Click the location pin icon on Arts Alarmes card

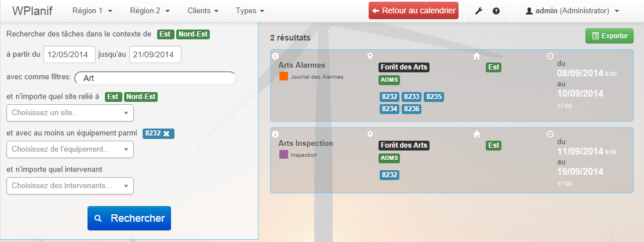point(370,56)
